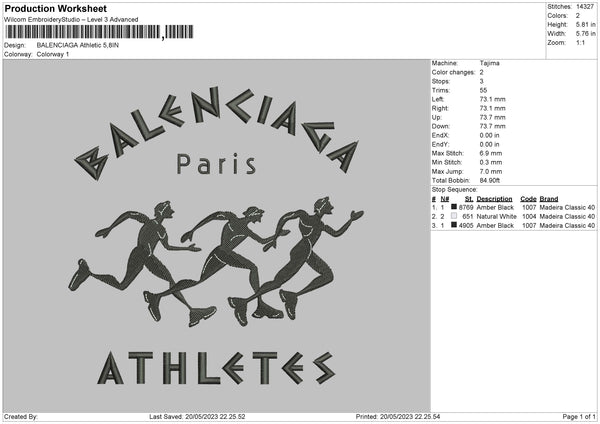
Task: Click the Min Stitch value 0.3 mm
Action: (x=491, y=162)
